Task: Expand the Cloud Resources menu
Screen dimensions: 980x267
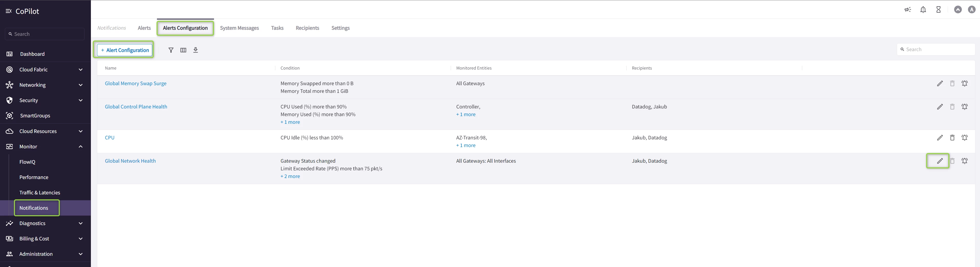Action: click(45, 131)
